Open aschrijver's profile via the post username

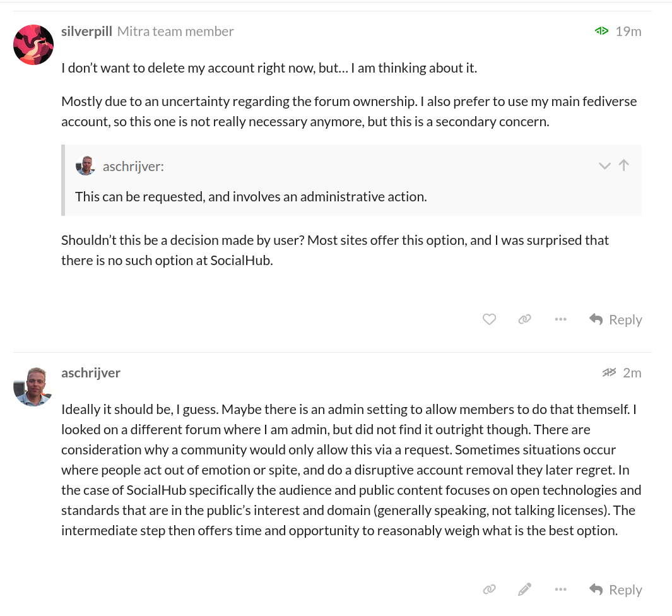pos(91,372)
